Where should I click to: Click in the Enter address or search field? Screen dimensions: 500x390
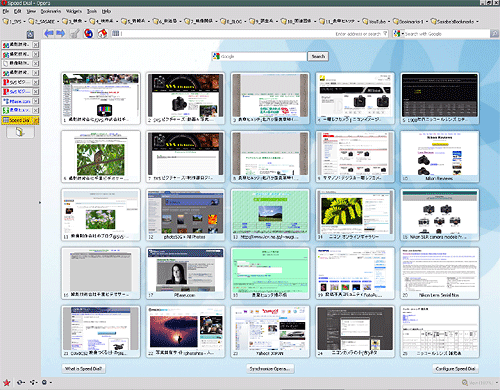tap(250, 34)
